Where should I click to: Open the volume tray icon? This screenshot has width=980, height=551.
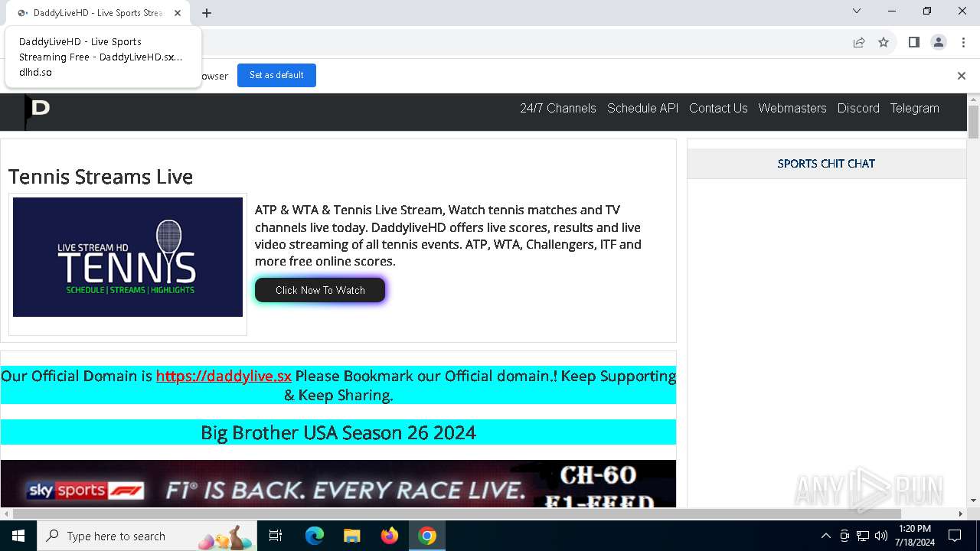[x=881, y=536]
